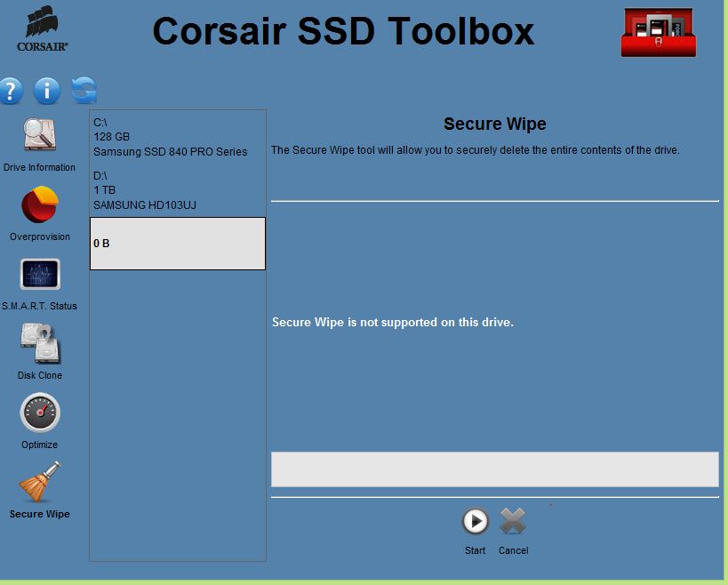Click the 'Secure Wipe is not supported' message
Viewport: 728px width, 585px height.
point(393,322)
